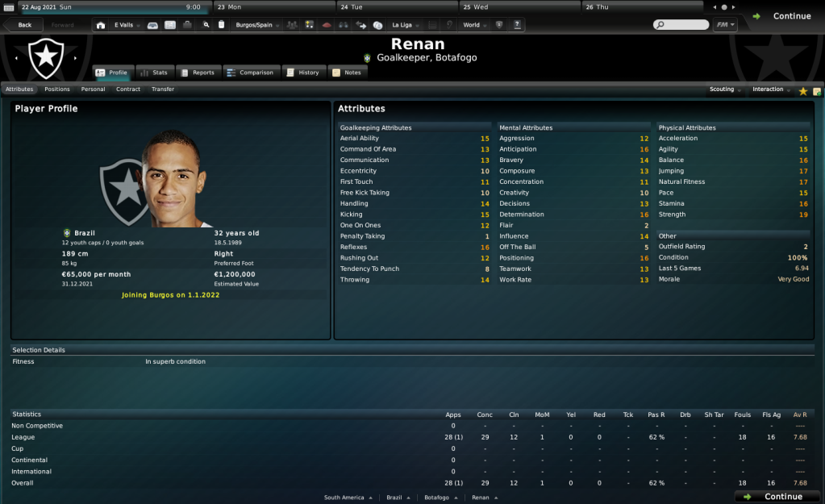Click the Botafogo breadcrumb link at bottom

(x=437, y=498)
